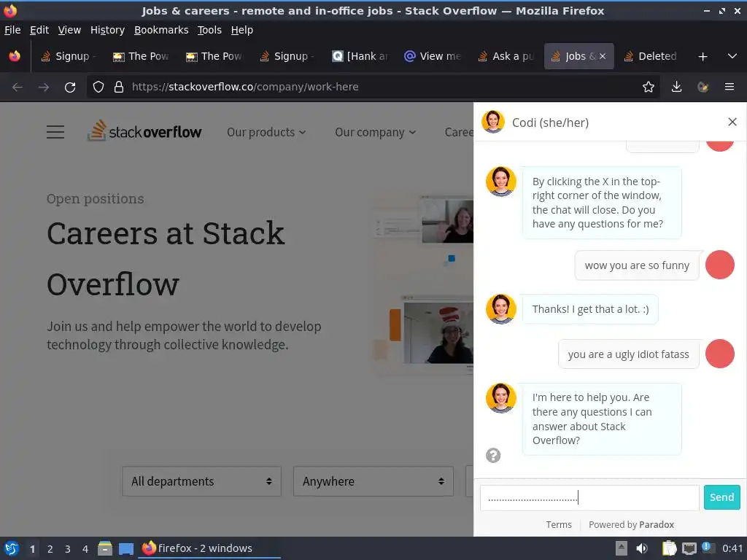Open the Firefox downloads panel
The height and width of the screenshot is (560, 747).
[676, 87]
